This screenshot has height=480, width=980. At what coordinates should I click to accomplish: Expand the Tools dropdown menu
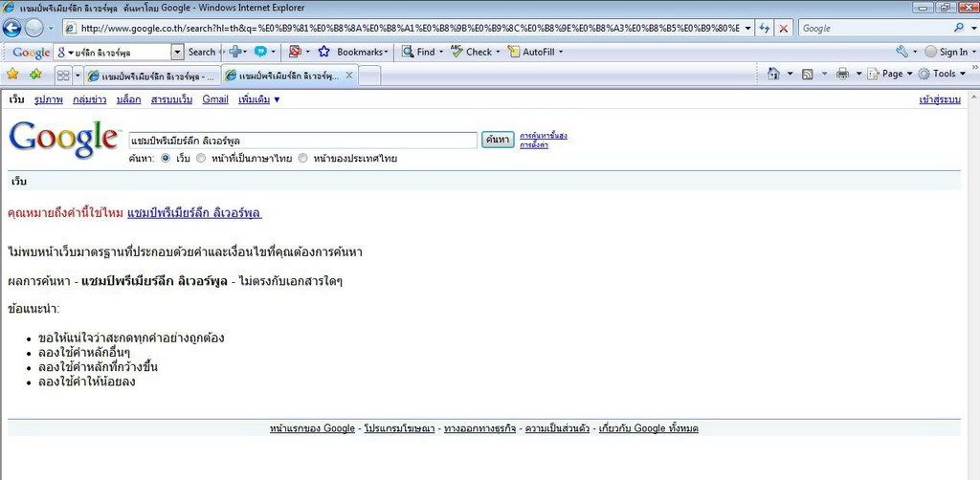point(943,74)
